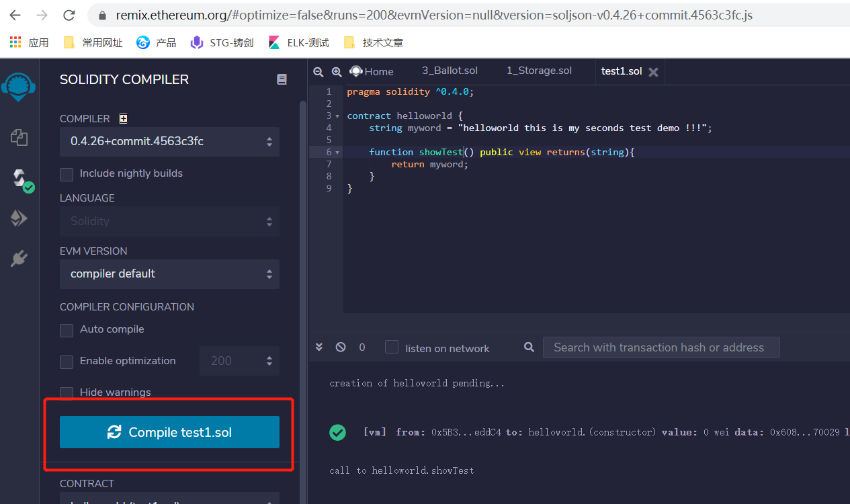850x504 pixels.
Task: Open the 常用网址 bookmark folder
Action: tap(93, 42)
